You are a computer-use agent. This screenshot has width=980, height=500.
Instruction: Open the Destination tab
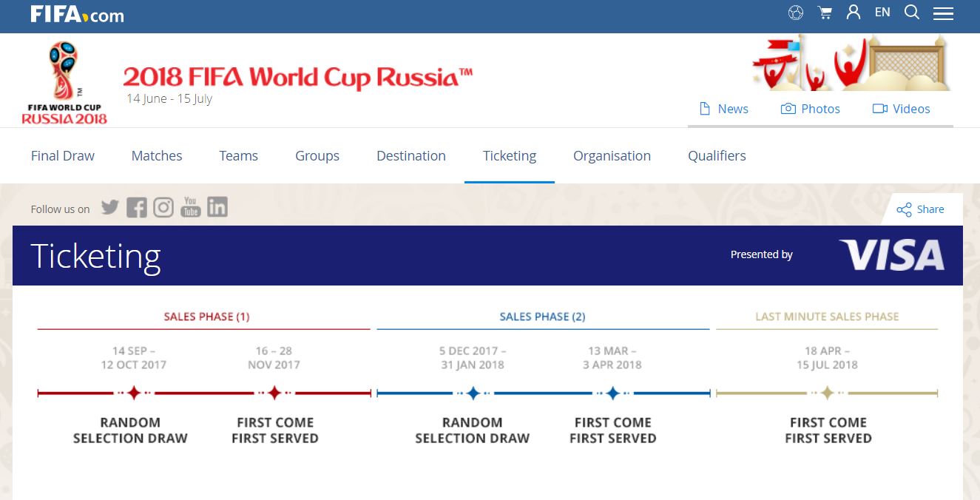[x=411, y=155]
